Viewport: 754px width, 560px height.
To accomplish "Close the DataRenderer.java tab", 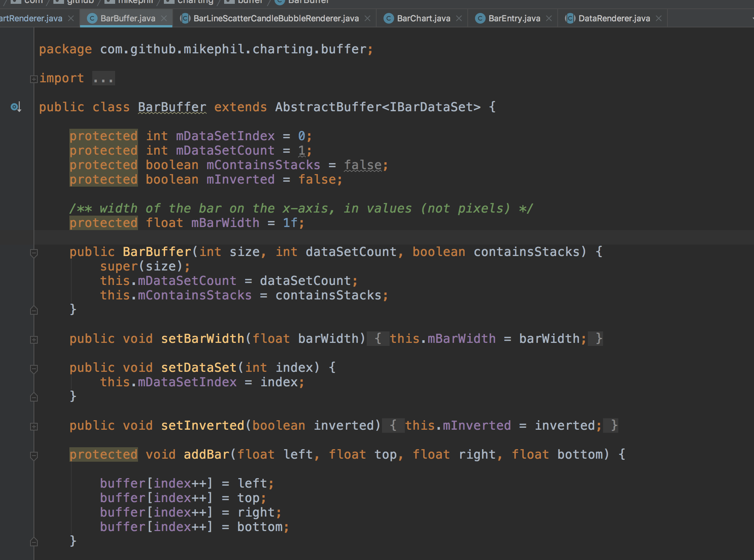I will tap(659, 18).
